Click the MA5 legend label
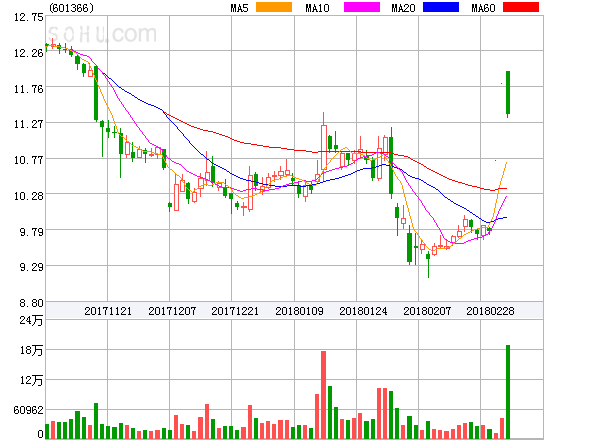This screenshot has height=440, width=600. point(239,8)
